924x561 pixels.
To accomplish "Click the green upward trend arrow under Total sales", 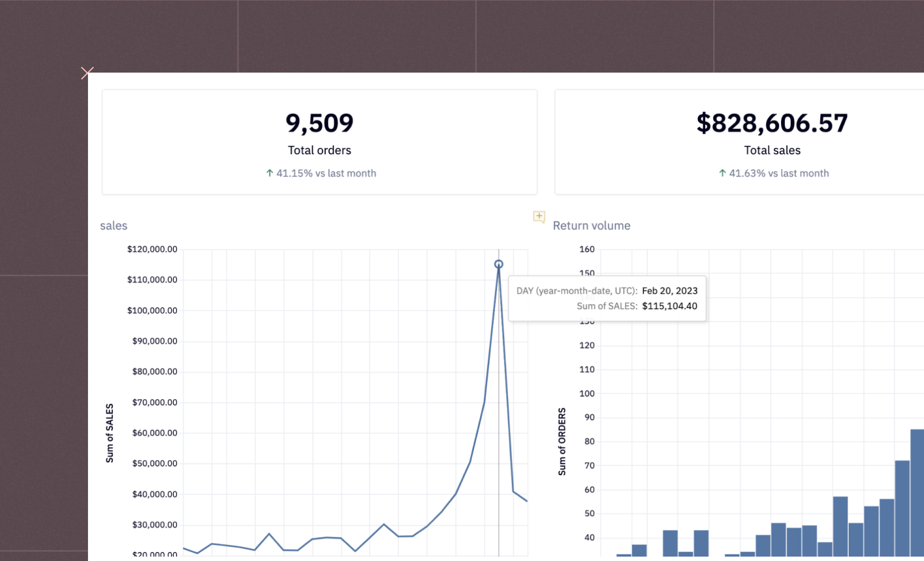I will [x=722, y=173].
